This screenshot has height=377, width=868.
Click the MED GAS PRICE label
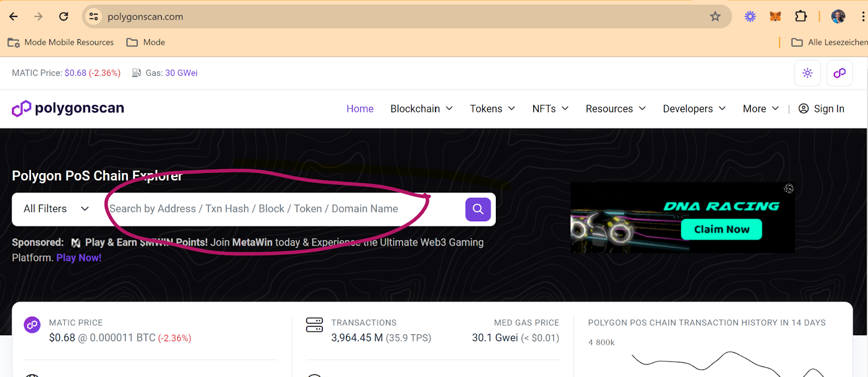[526, 323]
